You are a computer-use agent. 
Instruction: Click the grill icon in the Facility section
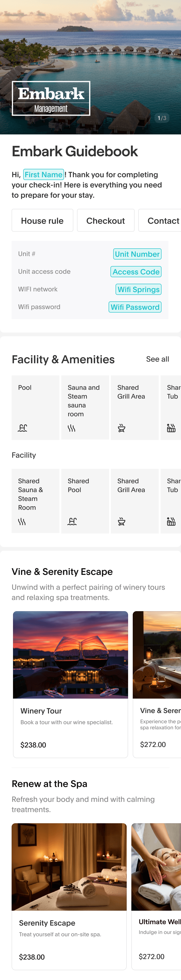121,521
